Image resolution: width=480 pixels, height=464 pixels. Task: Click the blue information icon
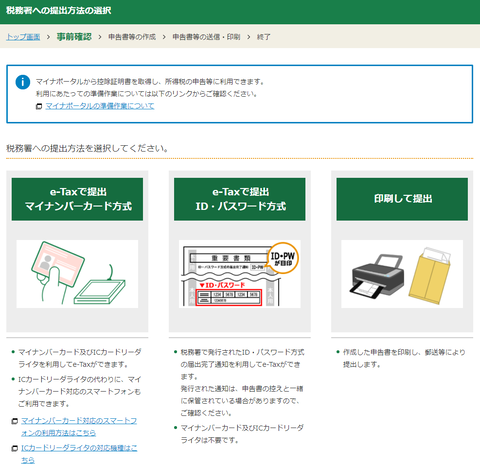pyautogui.click(x=23, y=82)
